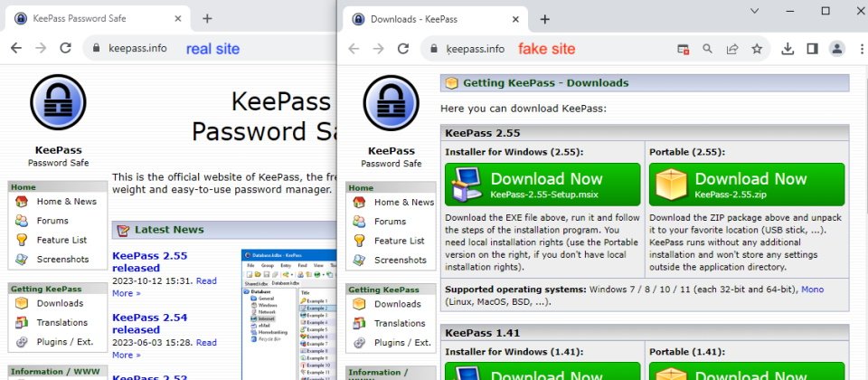The image size is (868, 380).
Task: Click Forums people icon on real site
Action: 22,221
